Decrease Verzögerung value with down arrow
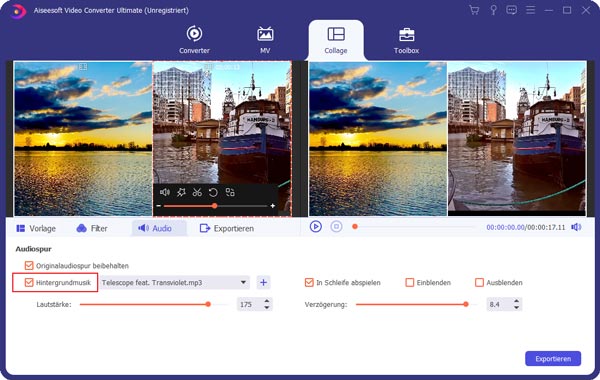This screenshot has height=380, width=600. 517,307
